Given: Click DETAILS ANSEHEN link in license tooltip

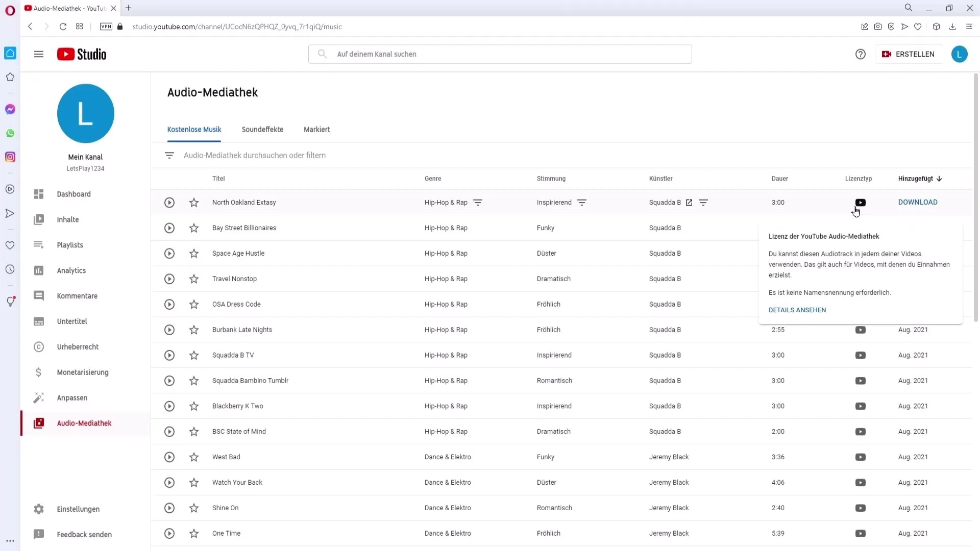Looking at the screenshot, I should tap(798, 310).
